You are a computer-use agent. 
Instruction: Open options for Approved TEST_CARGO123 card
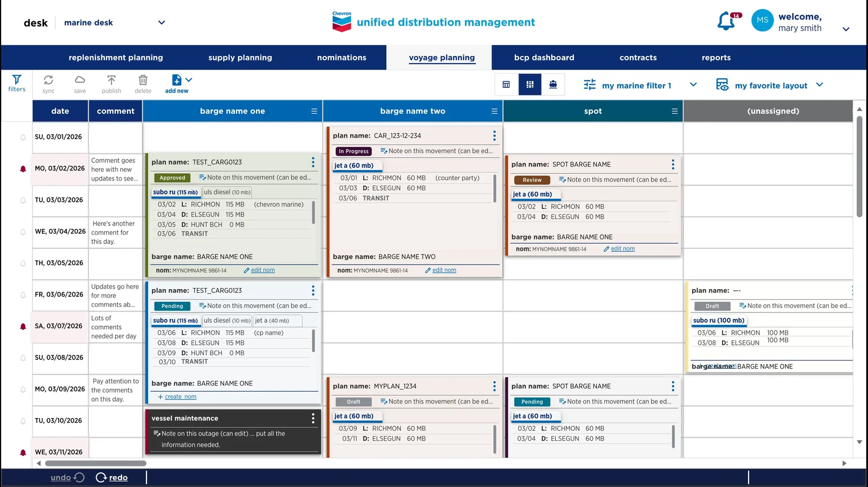coord(313,162)
